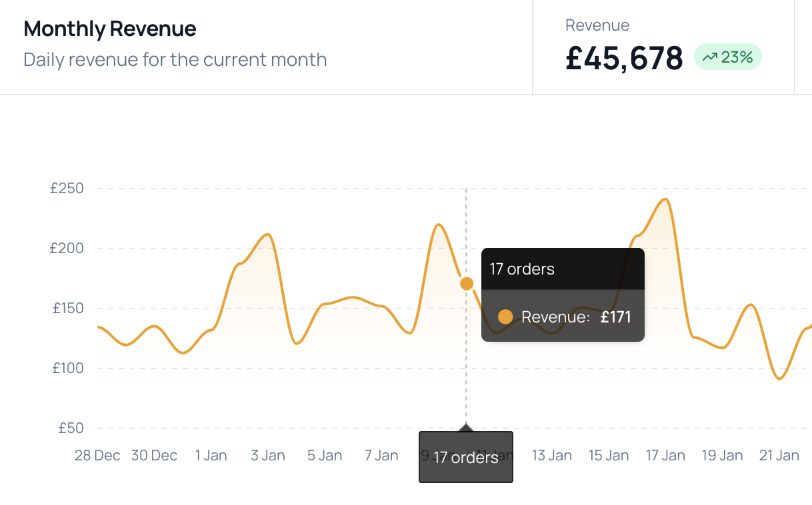The height and width of the screenshot is (505, 812).
Task: Click the 23% growth badge
Action: 728,57
